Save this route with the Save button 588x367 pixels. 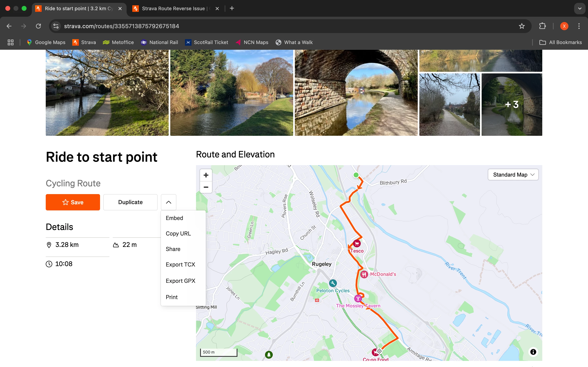pos(73,202)
